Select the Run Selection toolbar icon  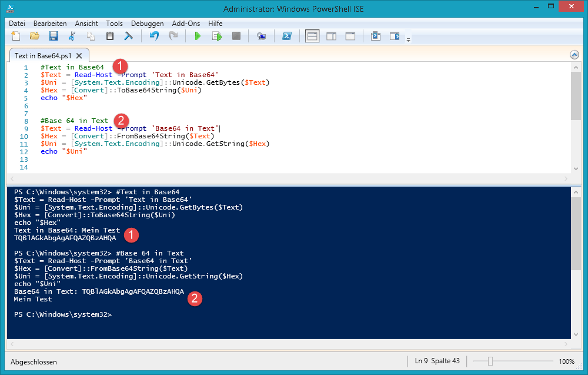point(217,36)
